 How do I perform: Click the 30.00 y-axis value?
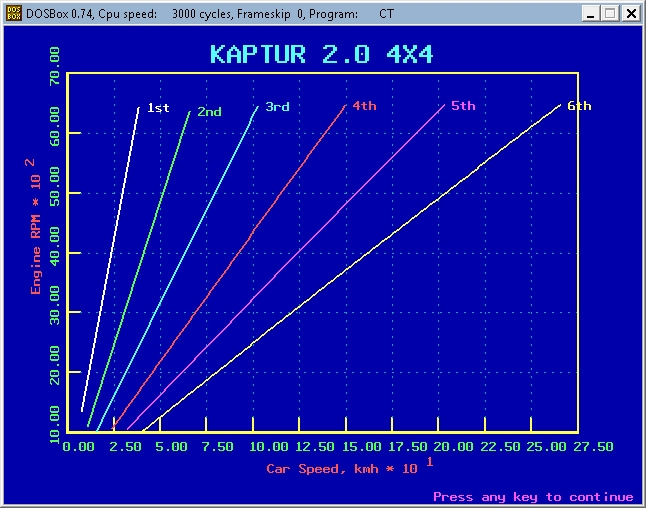54,306
